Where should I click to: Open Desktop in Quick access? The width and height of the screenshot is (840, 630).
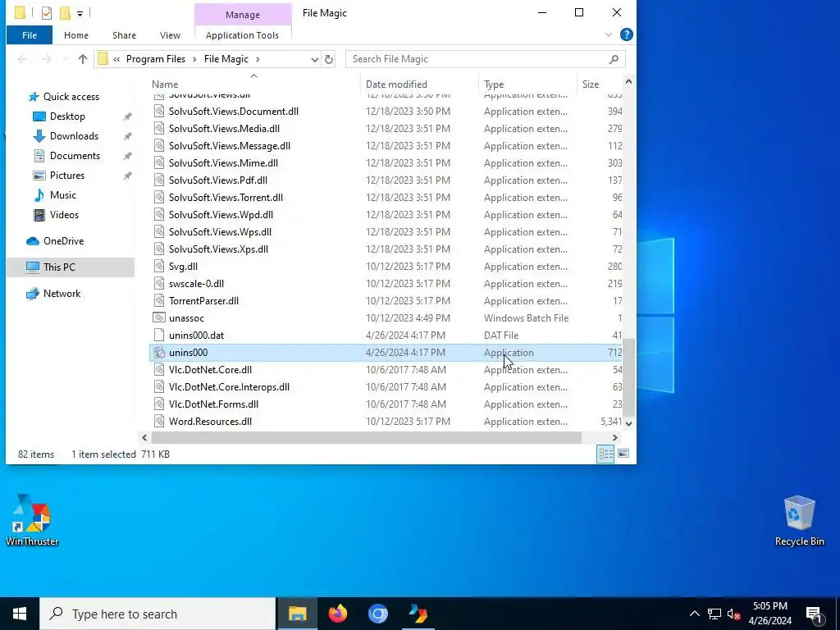(x=67, y=116)
